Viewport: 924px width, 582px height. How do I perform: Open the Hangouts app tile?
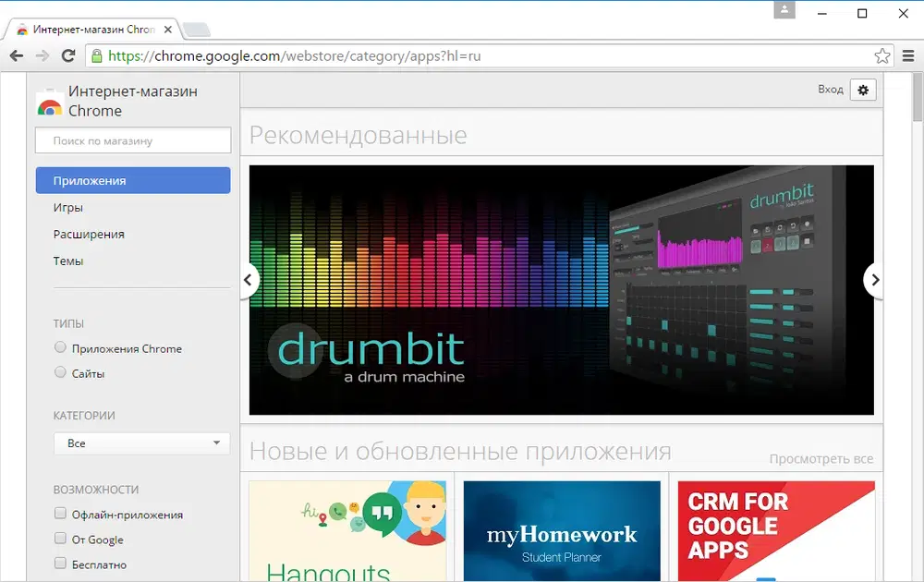tap(347, 531)
